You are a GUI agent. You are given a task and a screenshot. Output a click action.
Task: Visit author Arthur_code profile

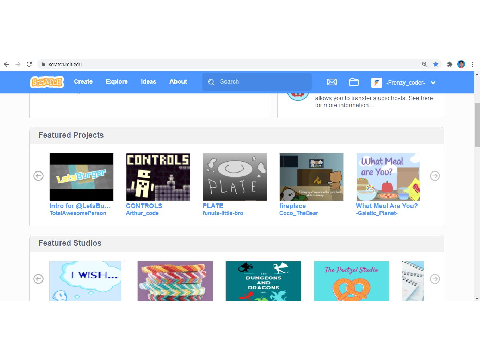[142, 213]
